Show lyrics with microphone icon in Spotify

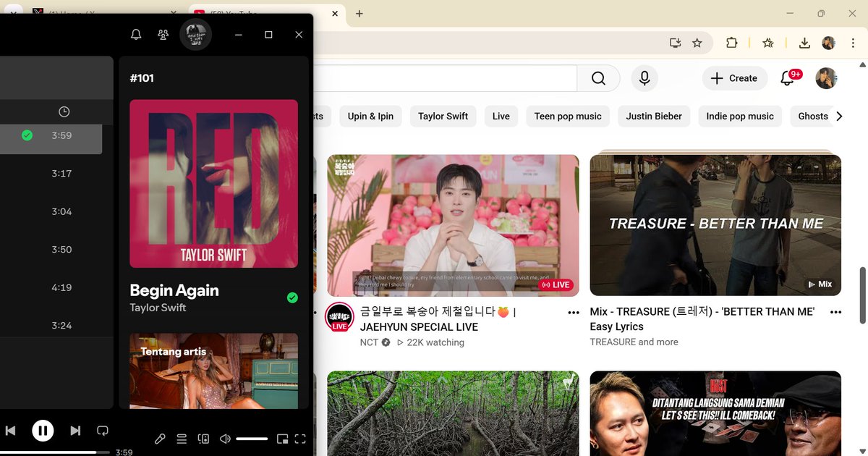(x=161, y=439)
